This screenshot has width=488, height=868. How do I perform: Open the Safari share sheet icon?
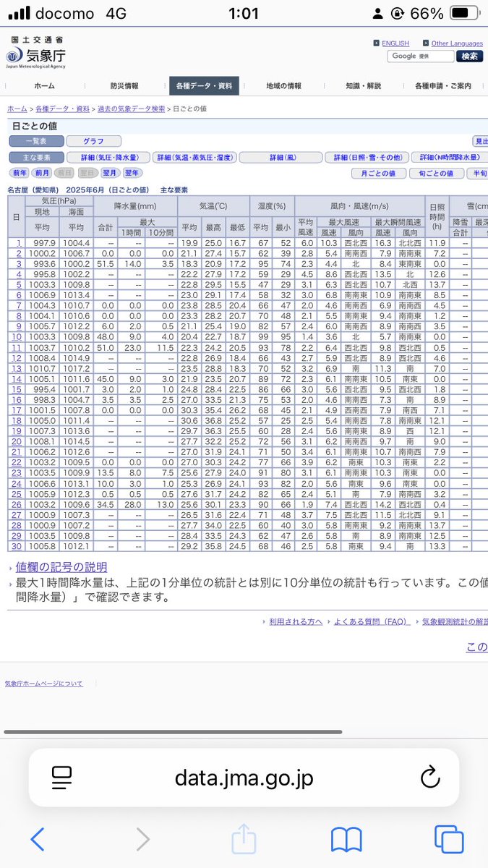pos(244,838)
